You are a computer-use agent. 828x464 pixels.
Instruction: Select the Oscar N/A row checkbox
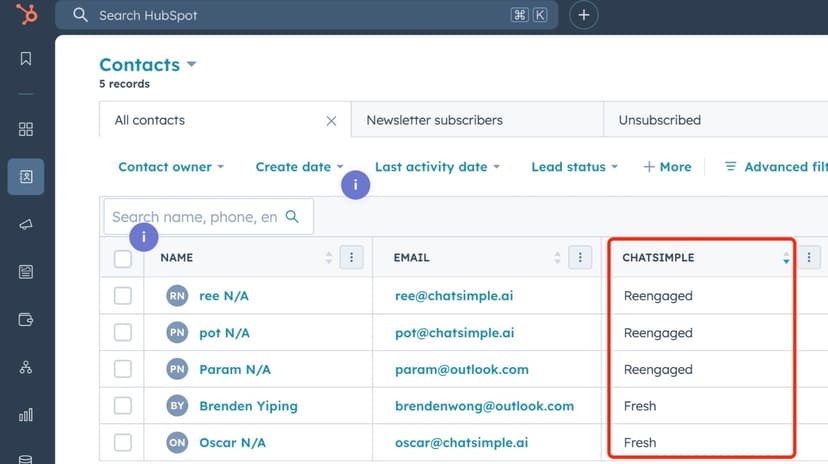click(x=123, y=442)
